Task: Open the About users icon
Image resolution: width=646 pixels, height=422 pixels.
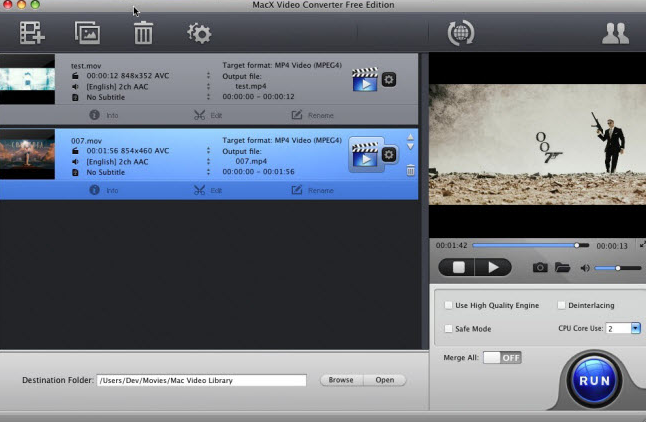Action: tap(615, 33)
